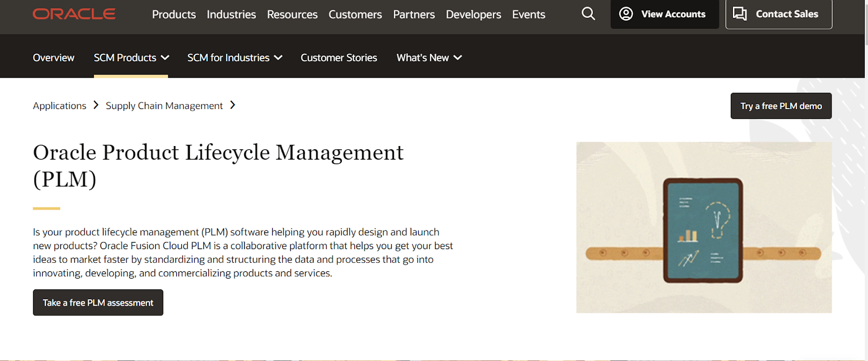Click Take a free PLM assessment
The width and height of the screenshot is (868, 361).
tap(98, 302)
